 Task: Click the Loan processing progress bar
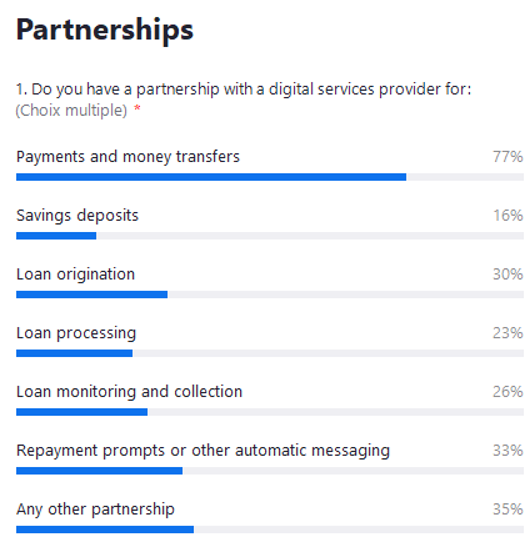click(x=270, y=353)
